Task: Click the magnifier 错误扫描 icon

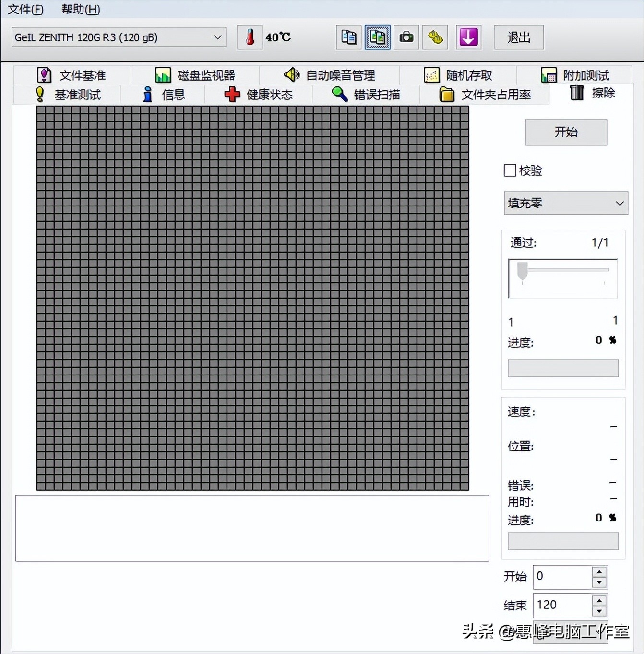Action: (340, 94)
